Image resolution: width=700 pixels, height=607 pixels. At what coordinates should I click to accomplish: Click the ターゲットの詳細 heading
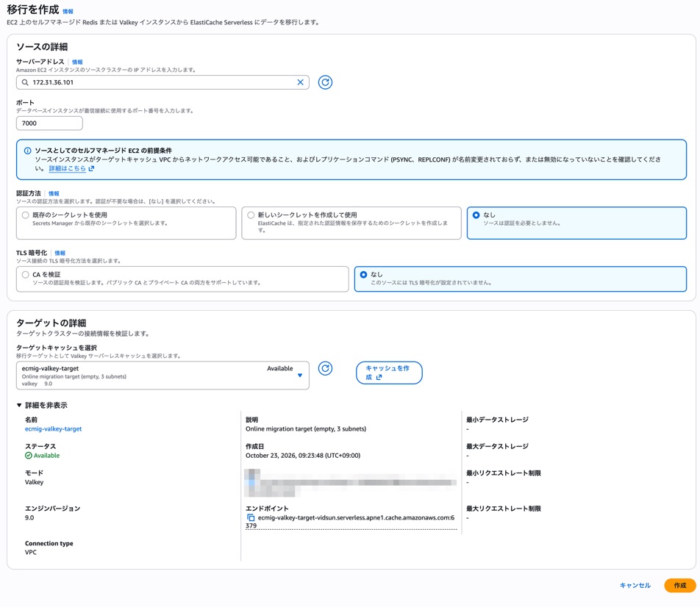pyautogui.click(x=51, y=323)
